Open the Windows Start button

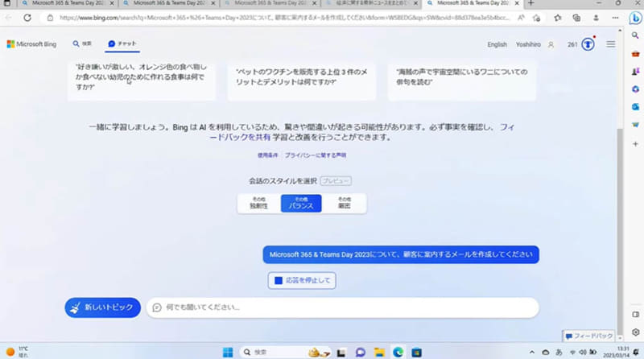click(228, 352)
